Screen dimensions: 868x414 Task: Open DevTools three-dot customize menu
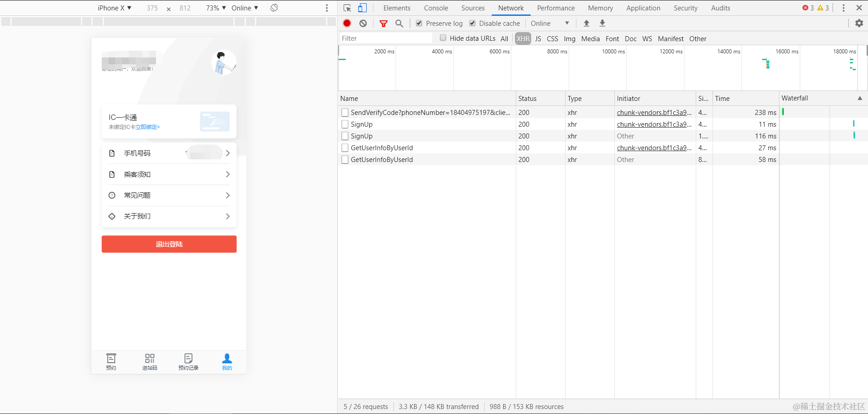(x=843, y=8)
